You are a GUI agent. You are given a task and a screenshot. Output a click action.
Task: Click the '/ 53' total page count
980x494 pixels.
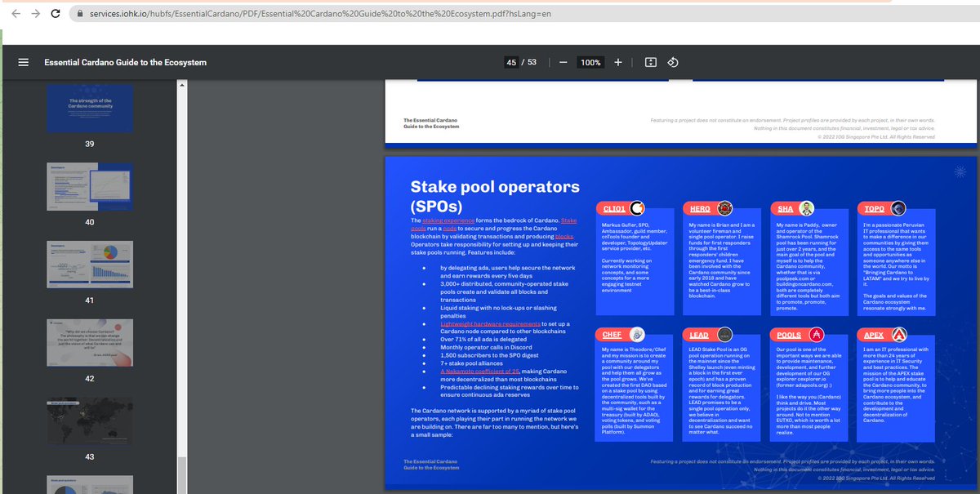click(x=529, y=62)
